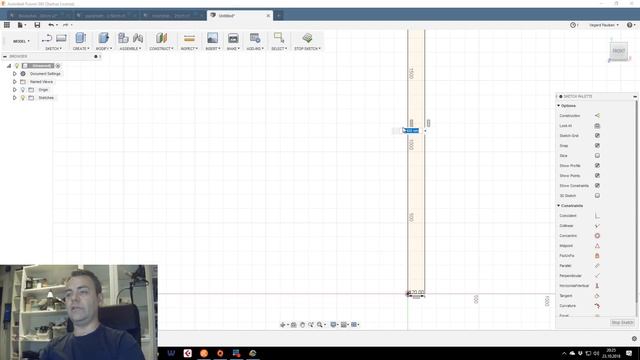
Task: Click the Construct plane icon
Action: click(162, 38)
